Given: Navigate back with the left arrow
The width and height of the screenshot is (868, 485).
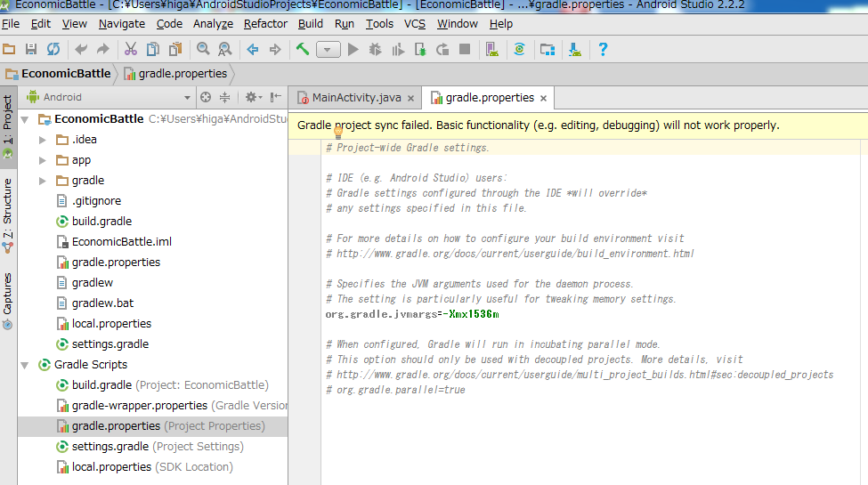Looking at the screenshot, I should (253, 49).
